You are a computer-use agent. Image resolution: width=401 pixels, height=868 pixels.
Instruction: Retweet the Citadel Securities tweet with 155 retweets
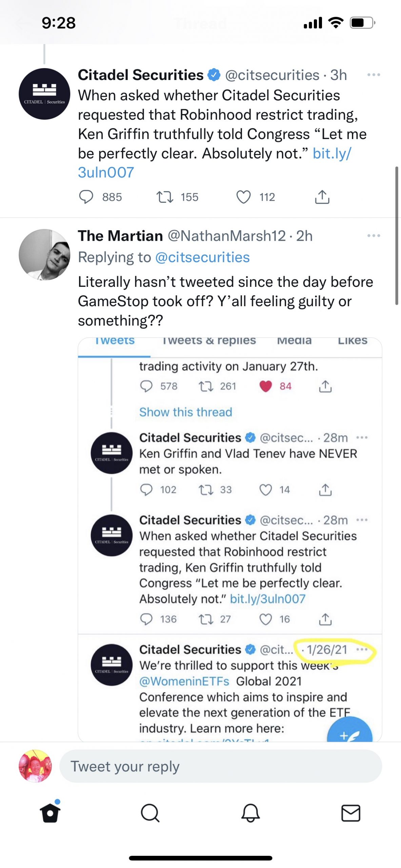(x=165, y=197)
